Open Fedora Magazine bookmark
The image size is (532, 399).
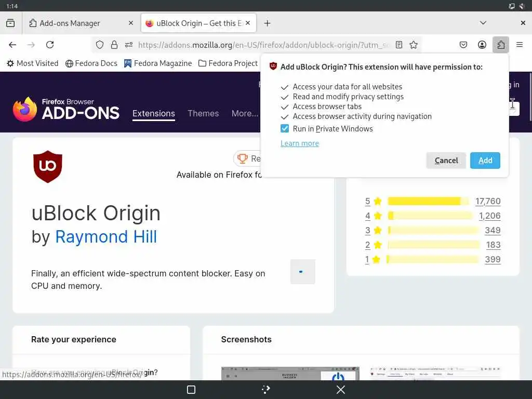pyautogui.click(x=158, y=63)
